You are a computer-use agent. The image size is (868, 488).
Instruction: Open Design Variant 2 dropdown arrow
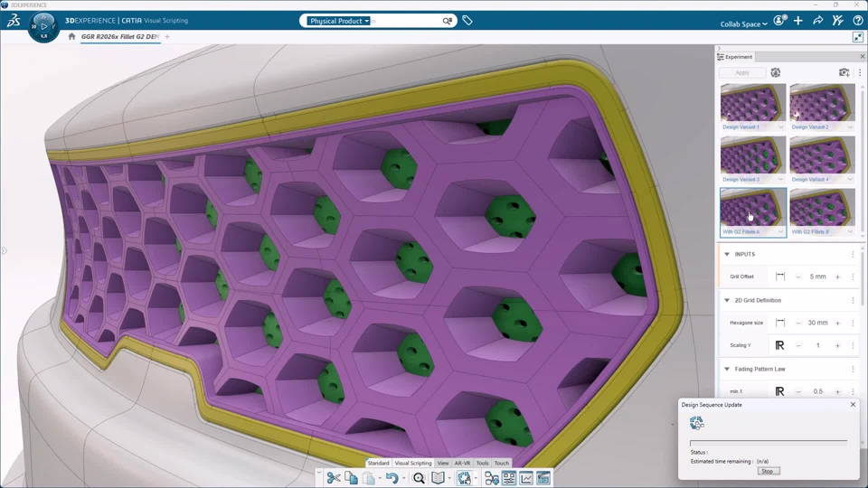pyautogui.click(x=850, y=127)
